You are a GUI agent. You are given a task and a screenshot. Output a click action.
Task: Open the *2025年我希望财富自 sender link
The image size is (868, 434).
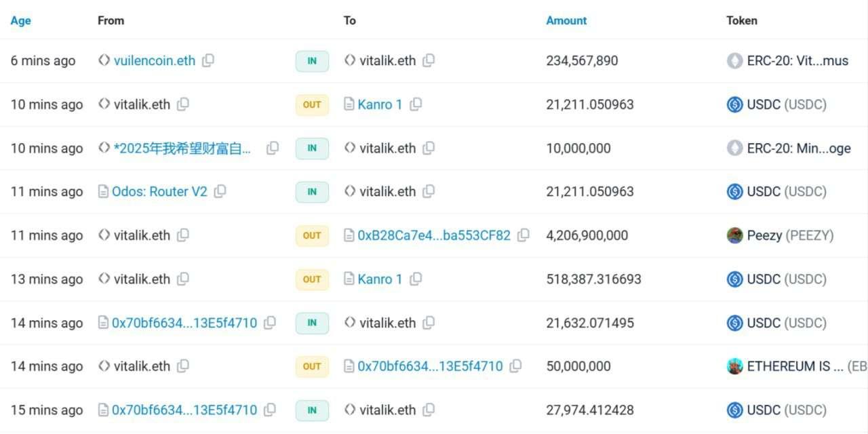182,148
